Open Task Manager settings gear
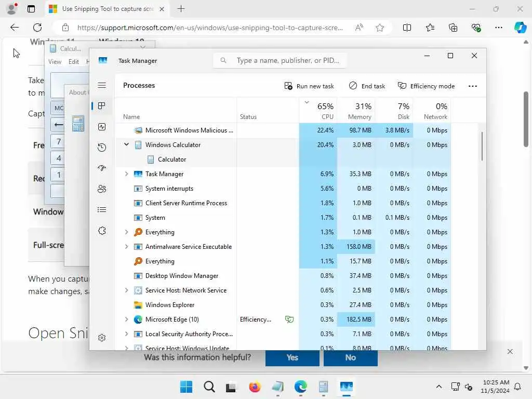Screen dimensions: 532x399 pyautogui.click(x=102, y=338)
